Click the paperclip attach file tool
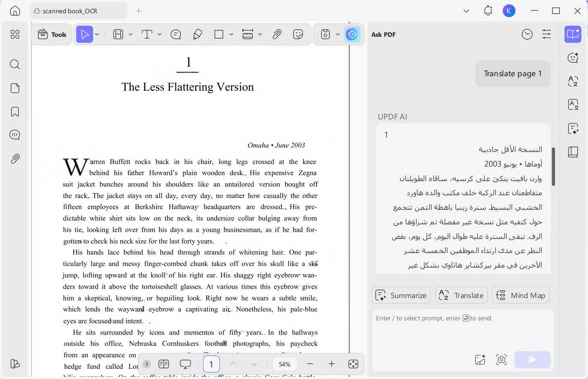This screenshot has width=588, height=379. (x=277, y=34)
